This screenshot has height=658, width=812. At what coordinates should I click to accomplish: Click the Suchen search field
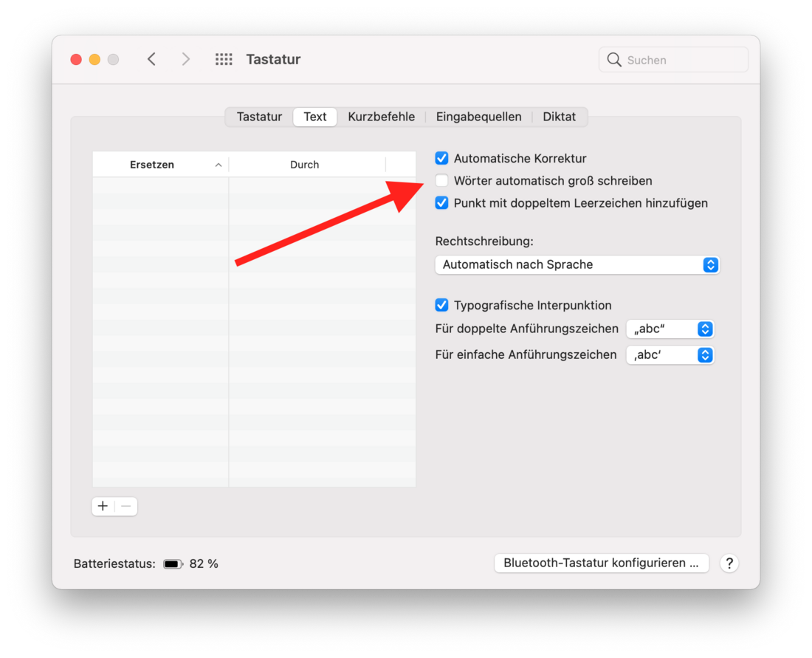(683, 60)
